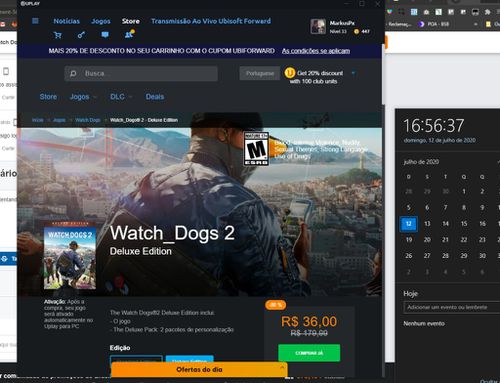Click the Uplay logo in title bar
Viewport: 500px width, 383px height.
[30, 3]
